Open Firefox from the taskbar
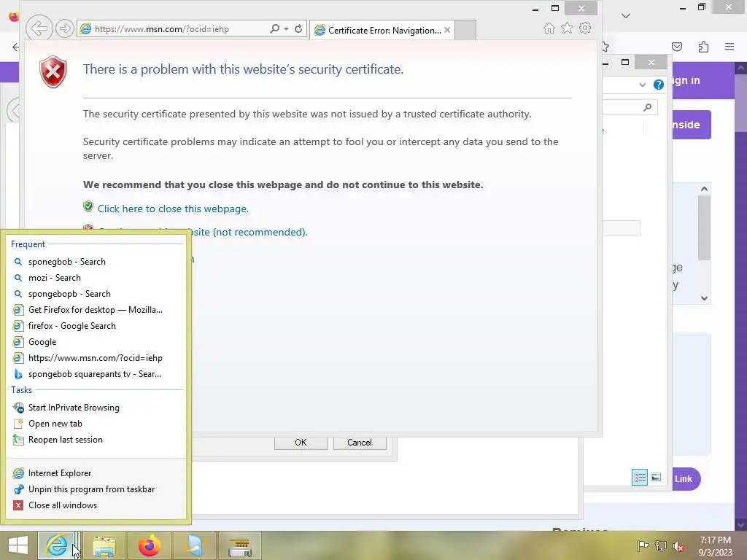The image size is (747, 560). coord(150,545)
